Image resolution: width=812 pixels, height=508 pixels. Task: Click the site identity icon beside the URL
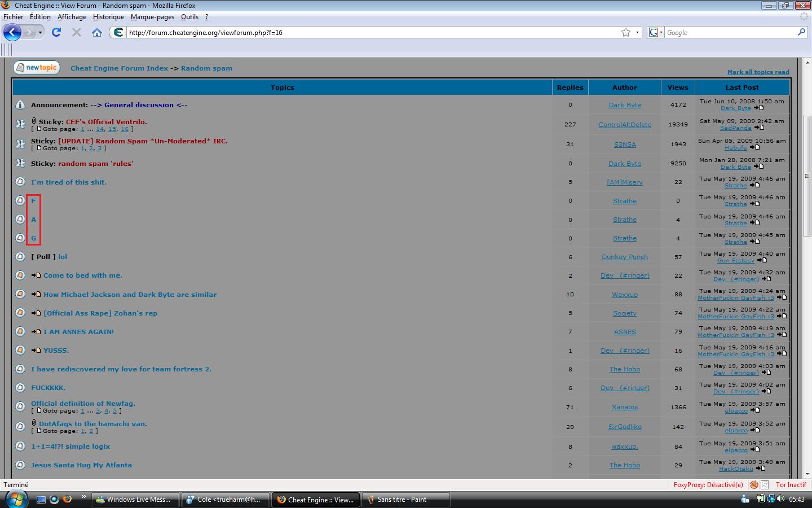118,32
